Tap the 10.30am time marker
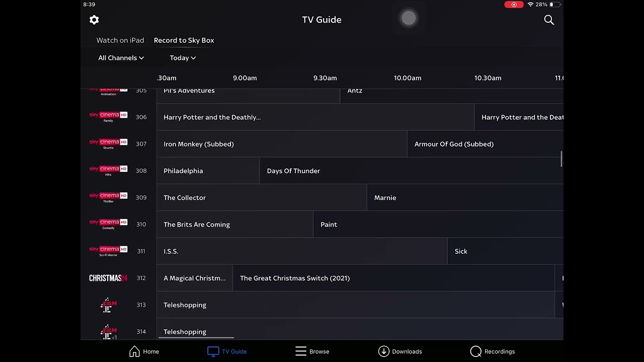This screenshot has height=362, width=644. click(488, 78)
